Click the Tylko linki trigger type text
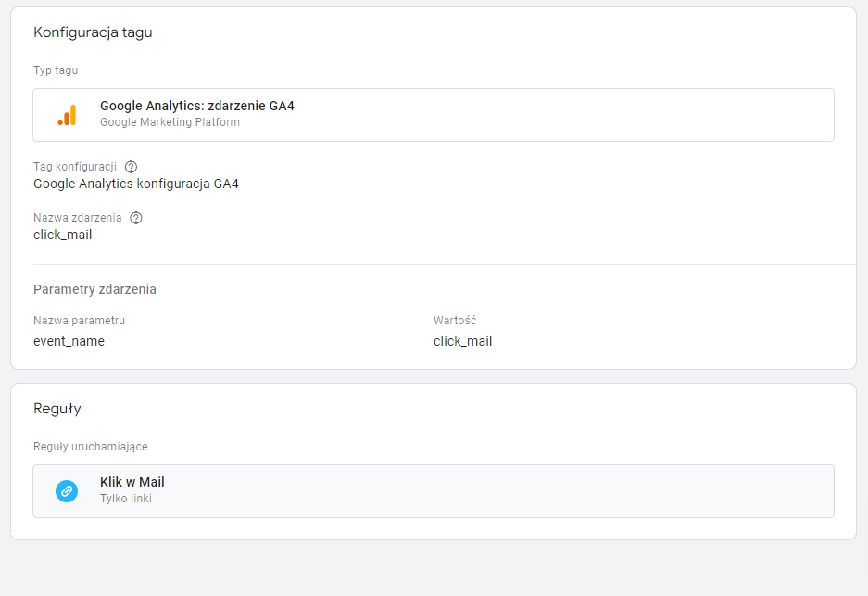The image size is (868, 596). pos(126,499)
